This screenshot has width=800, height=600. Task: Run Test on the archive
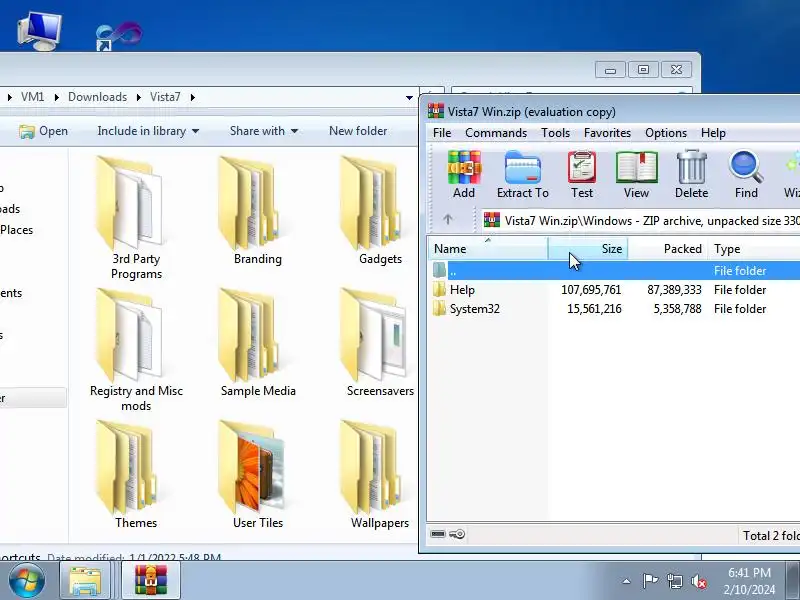coord(582,174)
